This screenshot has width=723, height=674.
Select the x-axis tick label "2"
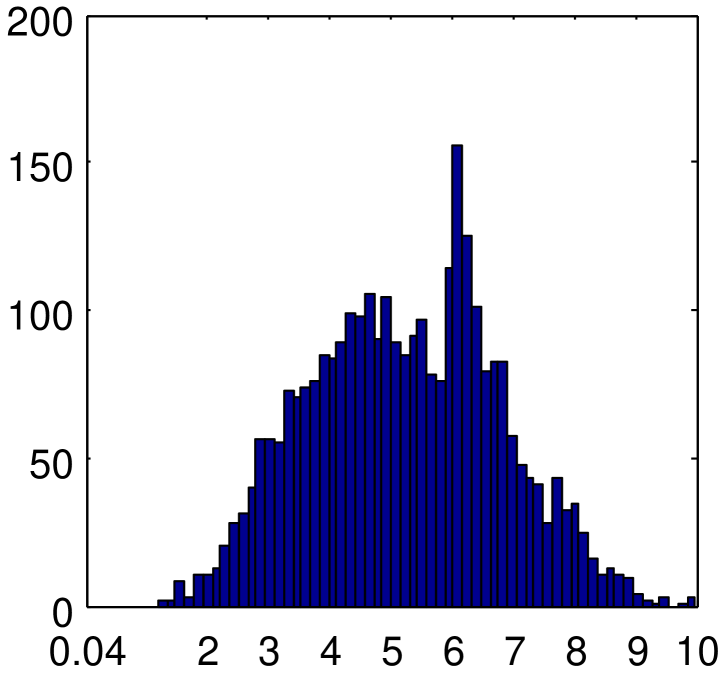pos(208,652)
